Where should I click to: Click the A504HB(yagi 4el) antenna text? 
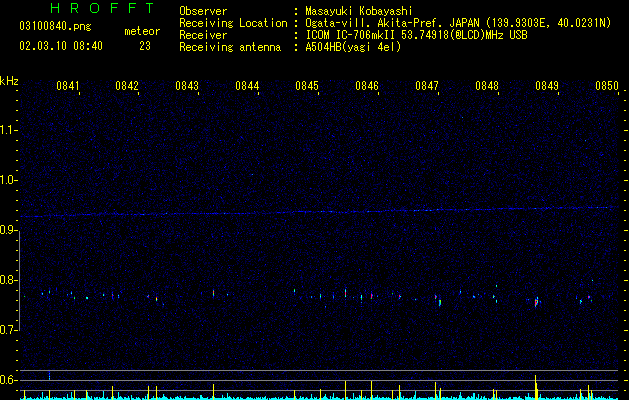pos(353,47)
